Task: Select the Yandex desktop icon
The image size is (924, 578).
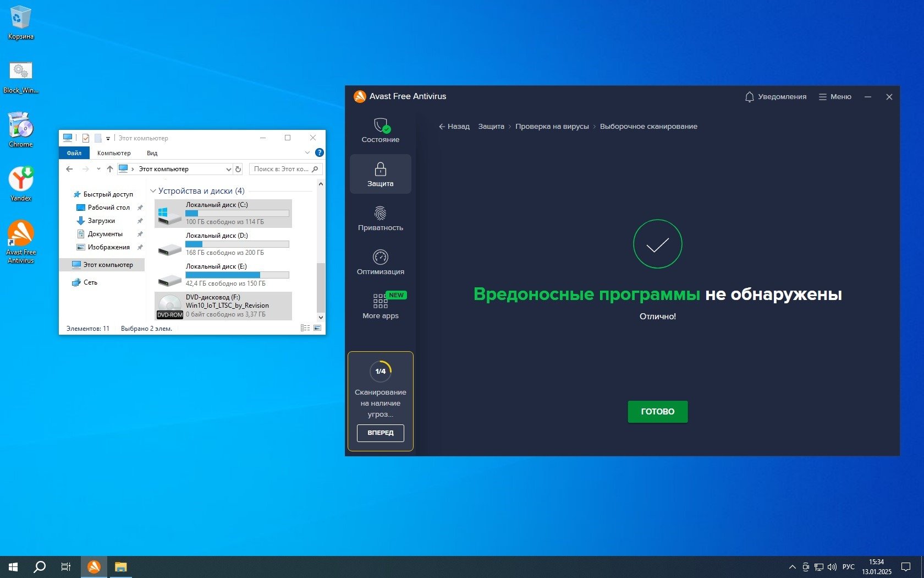Action: tap(21, 184)
